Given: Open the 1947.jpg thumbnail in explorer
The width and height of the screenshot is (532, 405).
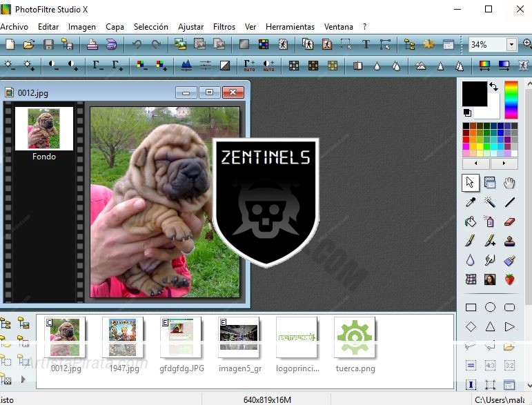Looking at the screenshot, I should (x=123, y=337).
